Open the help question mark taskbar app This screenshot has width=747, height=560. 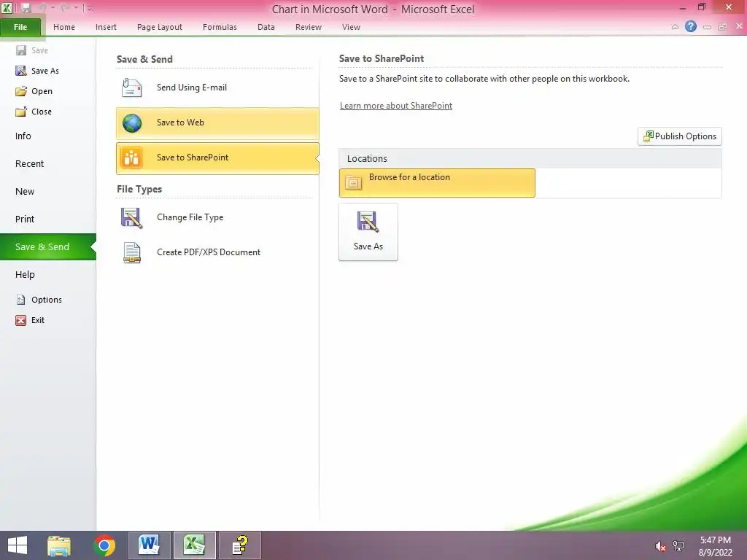[x=240, y=545]
